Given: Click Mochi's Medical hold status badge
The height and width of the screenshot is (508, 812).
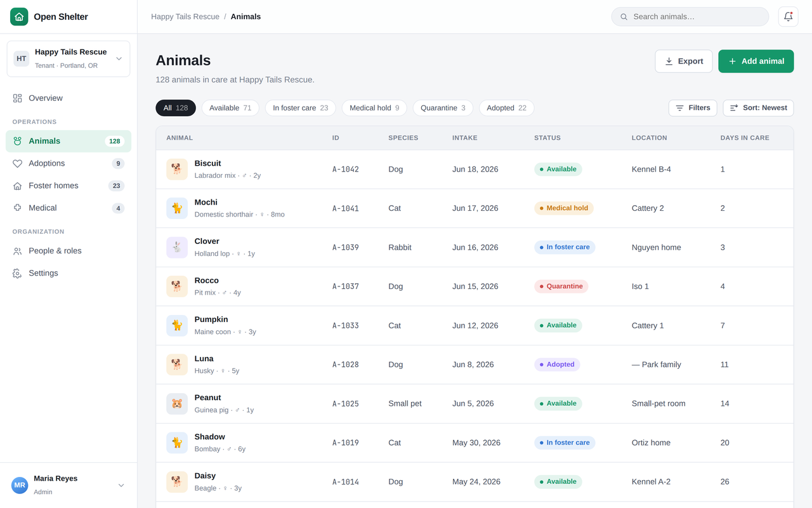Looking at the screenshot, I should (564, 208).
